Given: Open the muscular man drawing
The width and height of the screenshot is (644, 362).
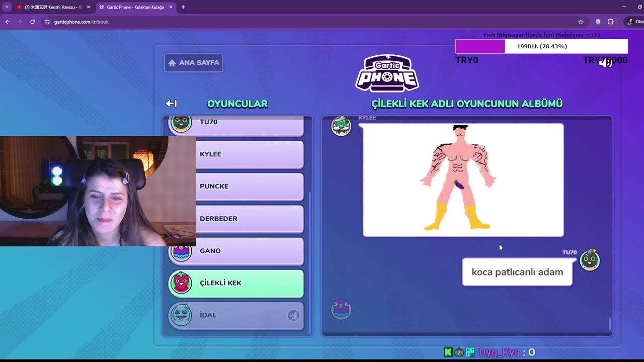Looking at the screenshot, I should [463, 180].
